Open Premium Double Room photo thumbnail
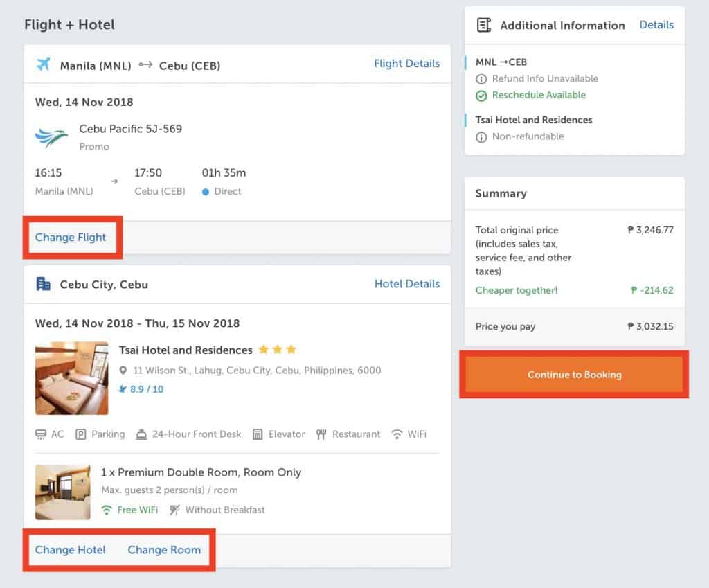 pyautogui.click(x=63, y=492)
